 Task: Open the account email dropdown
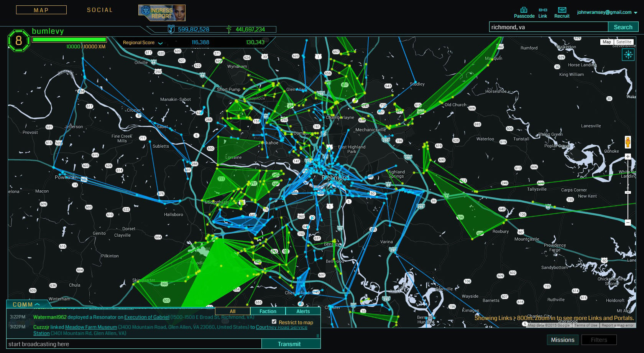tap(607, 12)
